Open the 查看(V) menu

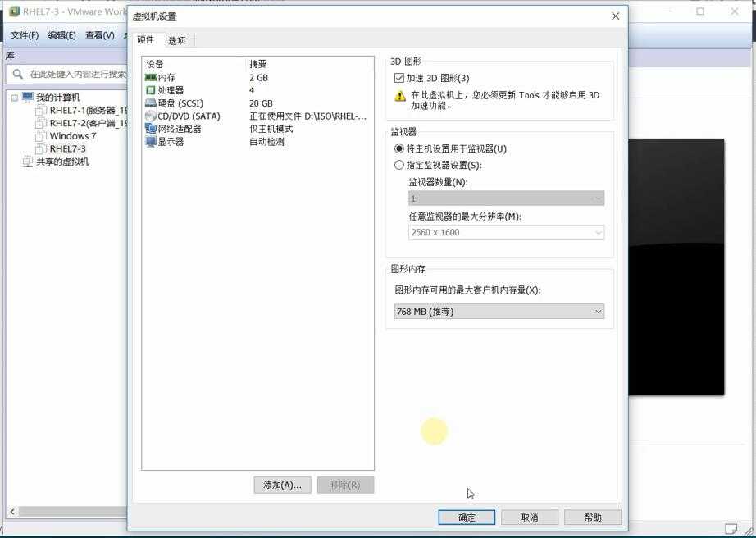coord(100,35)
